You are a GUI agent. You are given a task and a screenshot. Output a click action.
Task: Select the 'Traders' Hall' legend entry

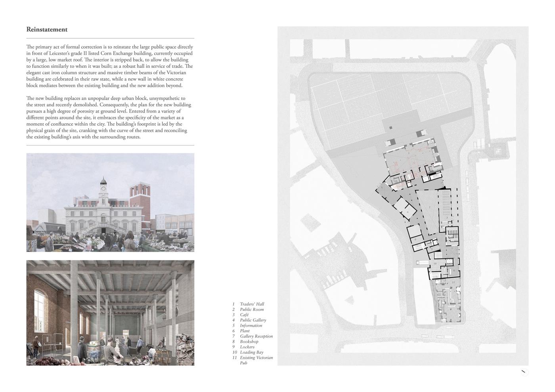click(x=252, y=304)
